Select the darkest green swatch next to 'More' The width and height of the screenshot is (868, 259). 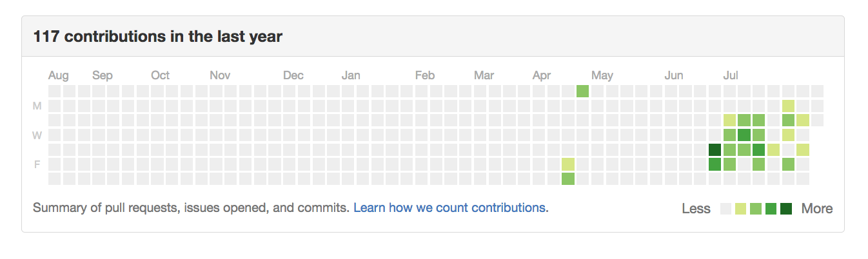[786, 209]
